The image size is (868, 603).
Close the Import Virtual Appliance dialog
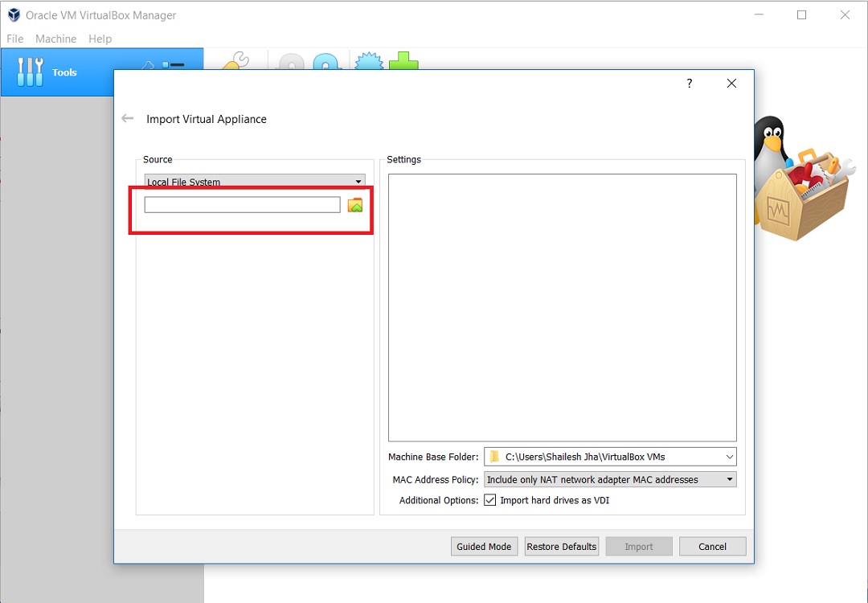(731, 83)
